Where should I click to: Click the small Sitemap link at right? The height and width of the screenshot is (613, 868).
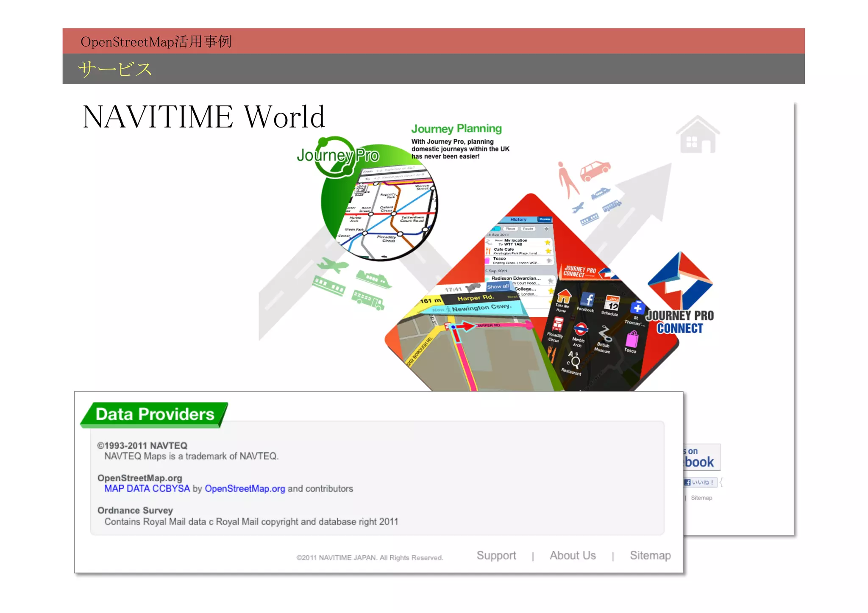click(701, 498)
